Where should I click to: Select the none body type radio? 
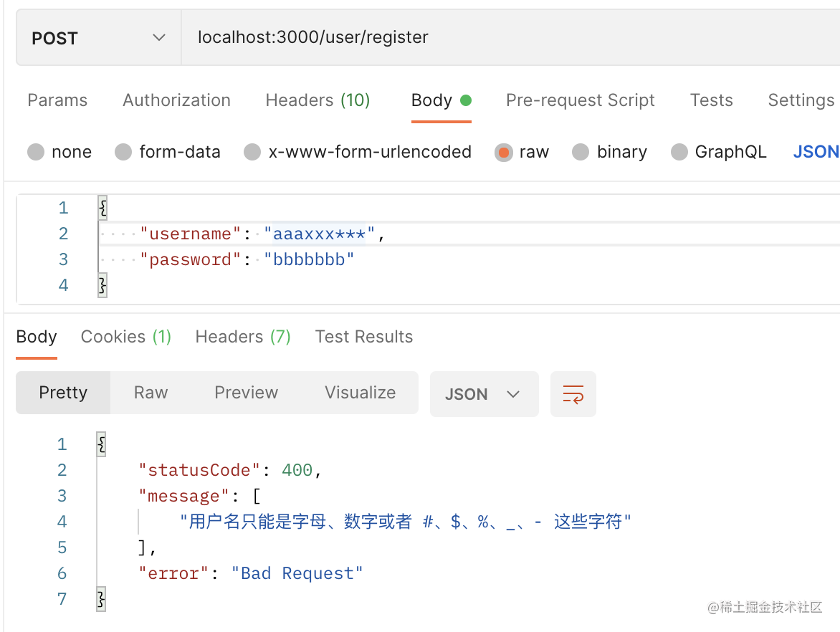click(x=36, y=152)
